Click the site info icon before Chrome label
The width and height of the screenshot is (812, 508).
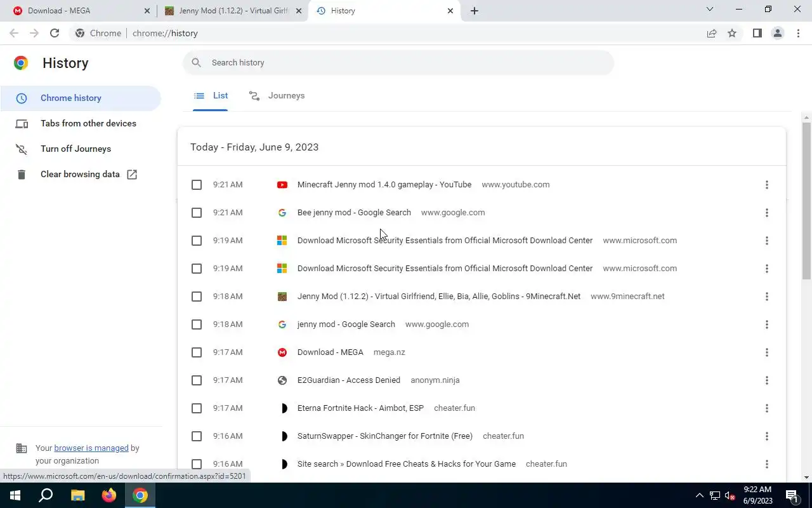(x=80, y=33)
